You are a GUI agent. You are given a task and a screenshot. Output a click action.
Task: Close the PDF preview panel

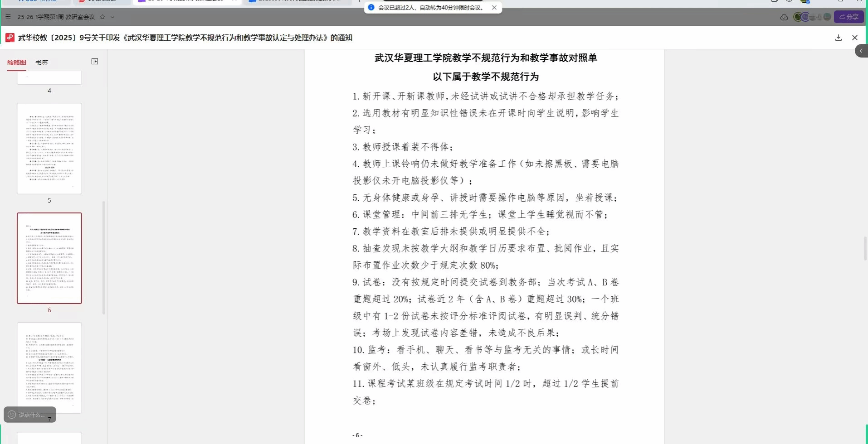[854, 38]
